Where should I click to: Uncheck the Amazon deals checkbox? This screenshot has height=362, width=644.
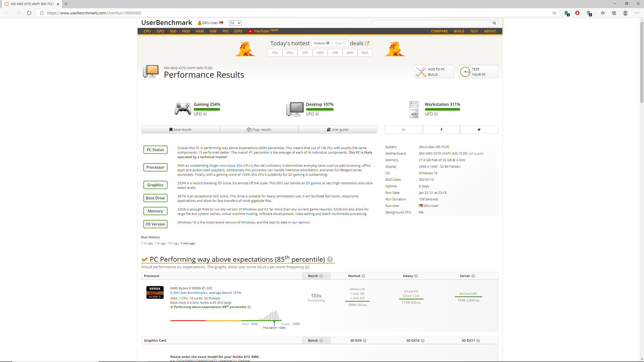coord(328,43)
